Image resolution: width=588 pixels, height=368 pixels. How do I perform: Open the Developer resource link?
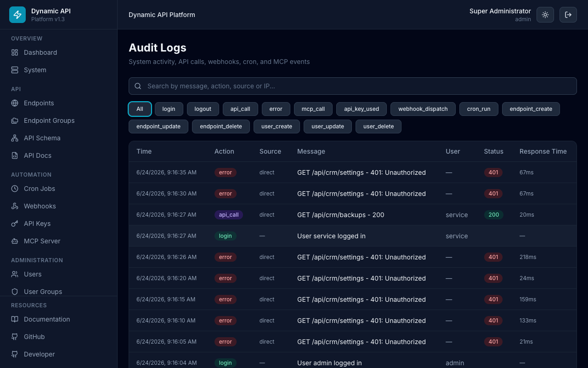coord(58,354)
